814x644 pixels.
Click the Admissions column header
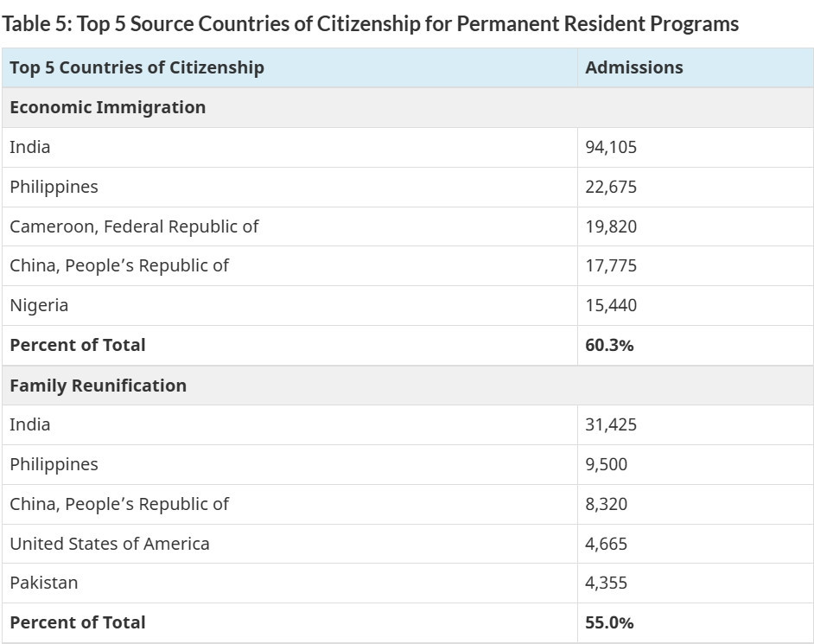(x=634, y=67)
